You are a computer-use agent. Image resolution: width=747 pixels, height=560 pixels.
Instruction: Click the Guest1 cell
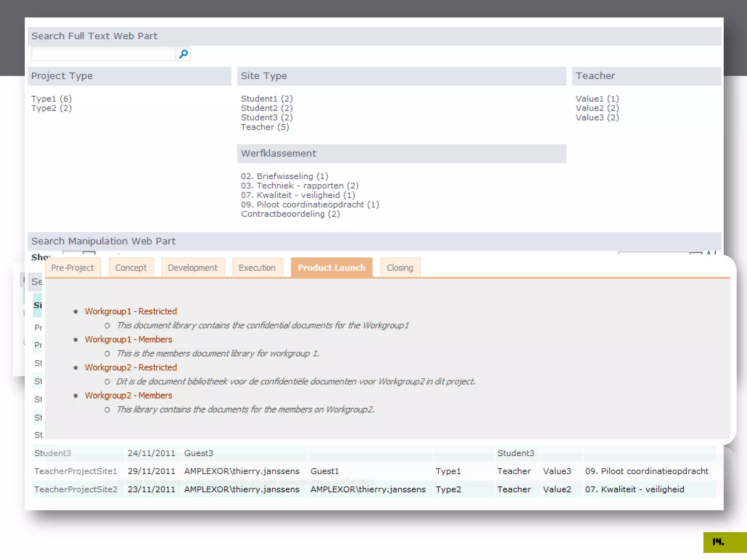coord(325,471)
